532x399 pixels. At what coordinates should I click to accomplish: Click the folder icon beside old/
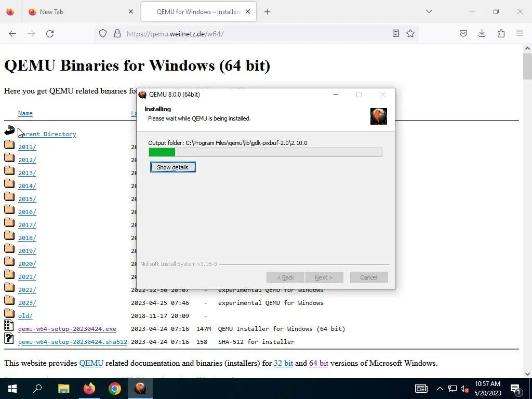[x=9, y=314]
